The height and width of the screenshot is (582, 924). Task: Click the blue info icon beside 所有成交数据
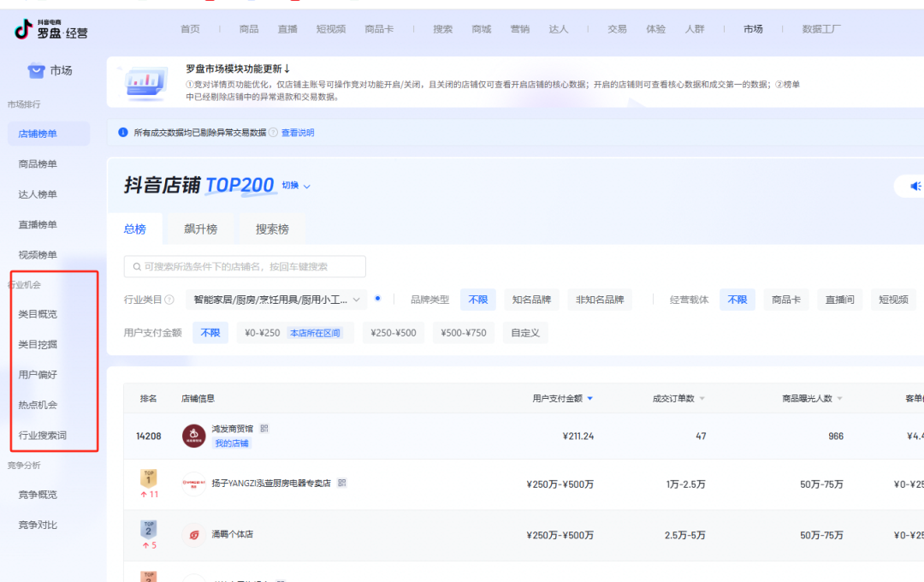123,133
